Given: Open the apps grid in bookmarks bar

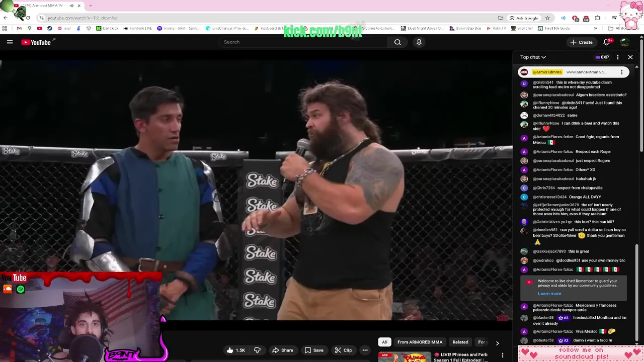Looking at the screenshot, I should tap(6, 28).
